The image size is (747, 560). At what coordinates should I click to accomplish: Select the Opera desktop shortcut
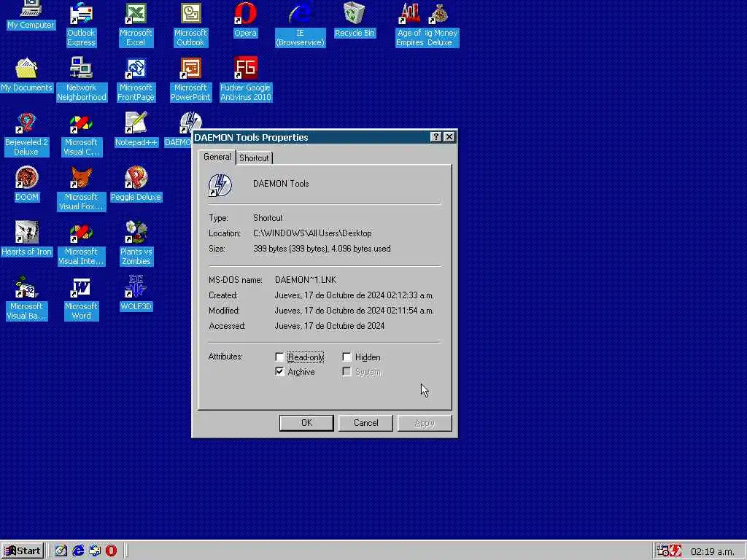point(245,20)
